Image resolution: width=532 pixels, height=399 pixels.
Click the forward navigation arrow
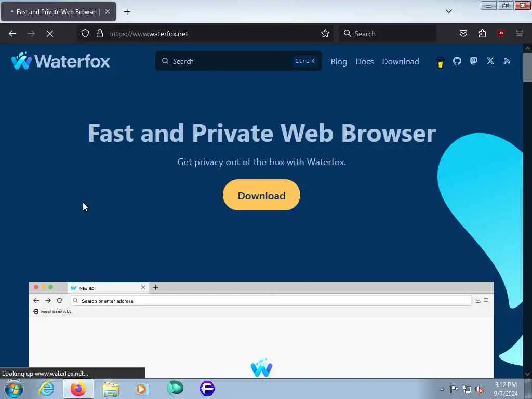click(x=31, y=34)
